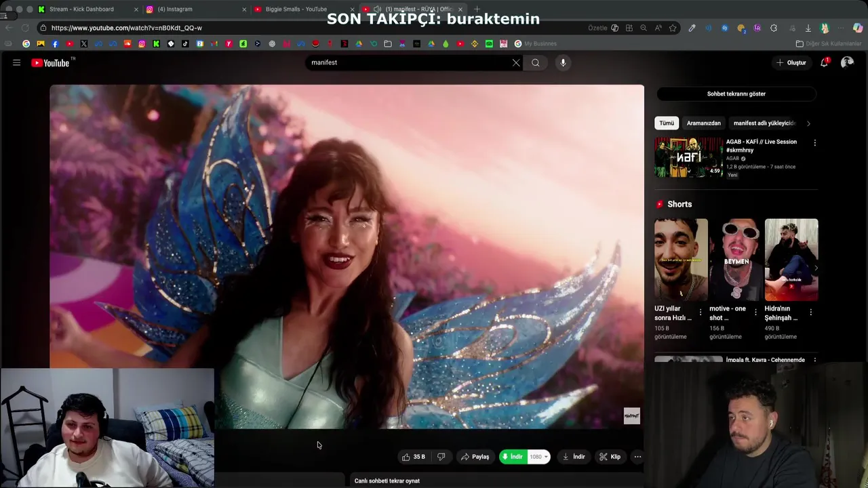Open a new tab with plus button

477,9
